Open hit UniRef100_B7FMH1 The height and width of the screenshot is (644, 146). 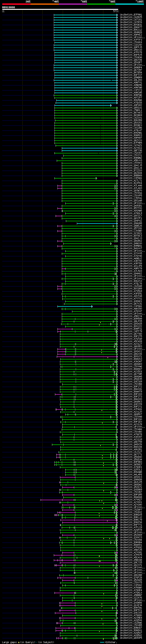point(131,15)
